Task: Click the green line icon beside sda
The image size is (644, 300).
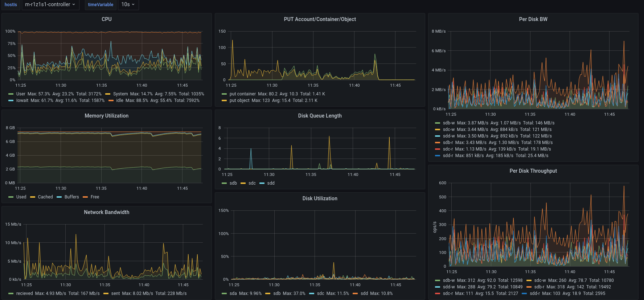Action: point(224,293)
